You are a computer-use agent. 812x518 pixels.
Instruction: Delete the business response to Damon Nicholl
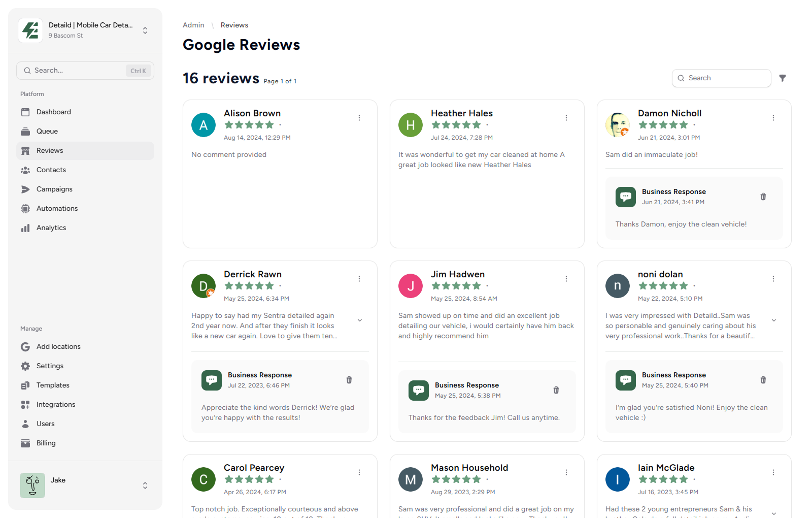[x=763, y=197]
